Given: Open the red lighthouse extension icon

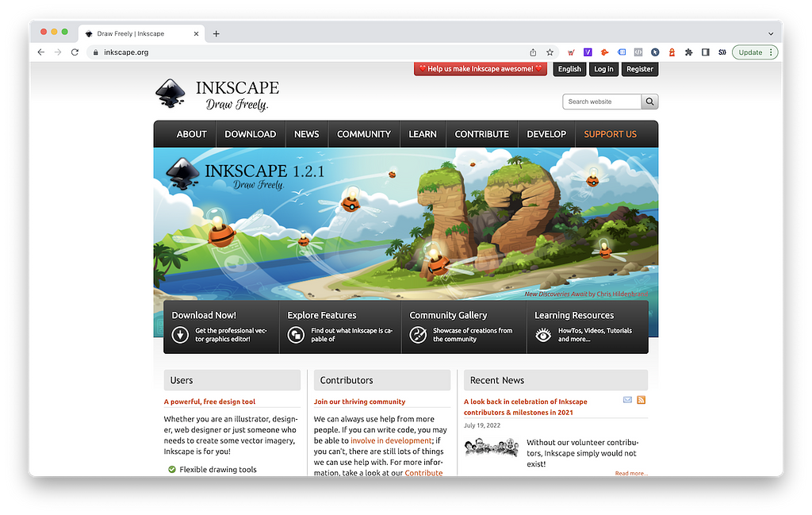Looking at the screenshot, I should 672,52.
